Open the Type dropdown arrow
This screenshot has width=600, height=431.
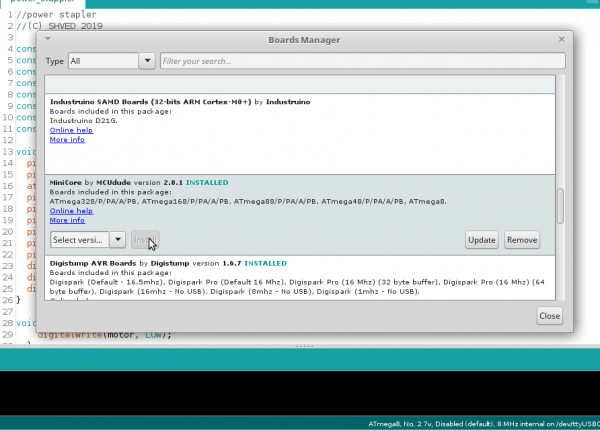[147, 61]
